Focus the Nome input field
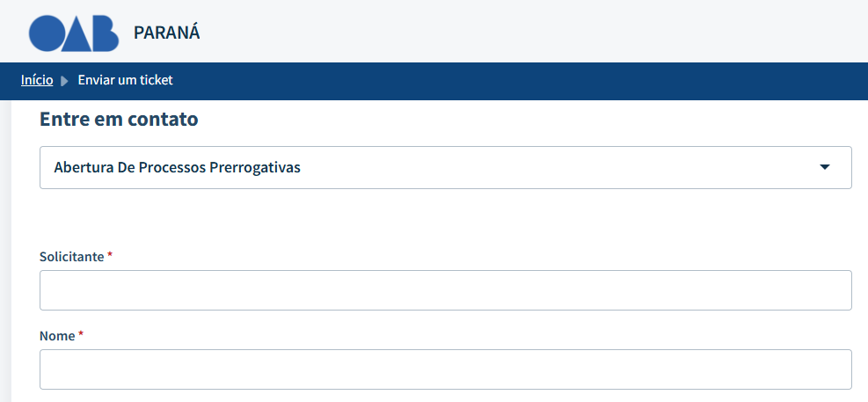Image resolution: width=868 pixels, height=402 pixels. tap(445, 369)
